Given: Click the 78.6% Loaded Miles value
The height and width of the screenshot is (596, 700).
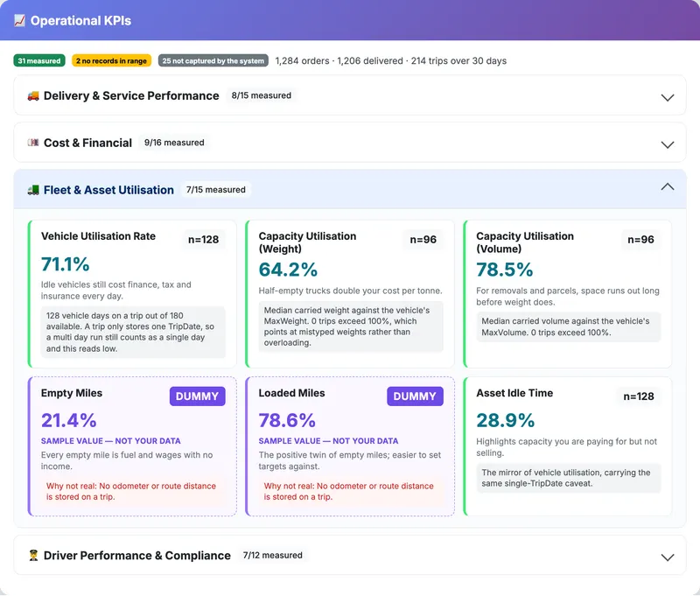Looking at the screenshot, I should tap(287, 421).
